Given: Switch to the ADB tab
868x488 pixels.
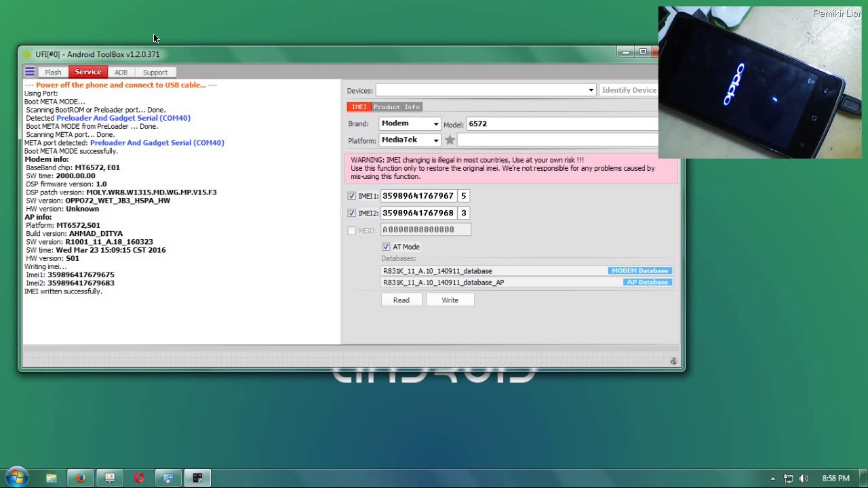Looking at the screenshot, I should tap(121, 73).
